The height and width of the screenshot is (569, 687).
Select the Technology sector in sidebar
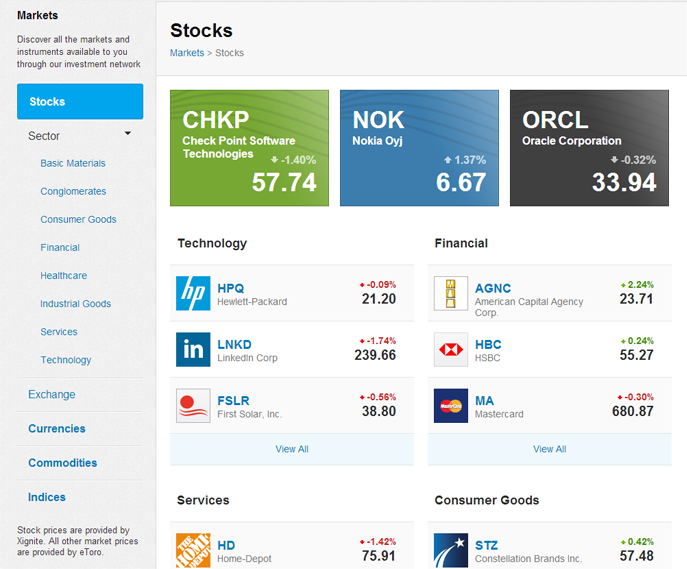tap(66, 360)
